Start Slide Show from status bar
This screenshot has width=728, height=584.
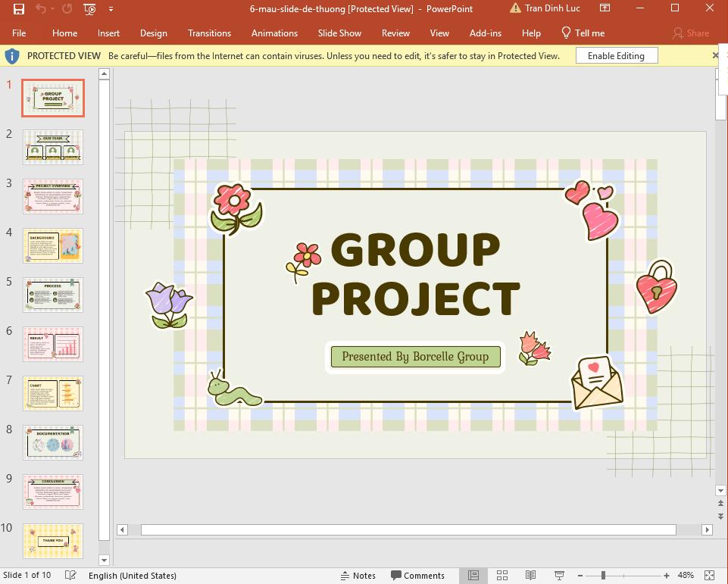(x=558, y=575)
